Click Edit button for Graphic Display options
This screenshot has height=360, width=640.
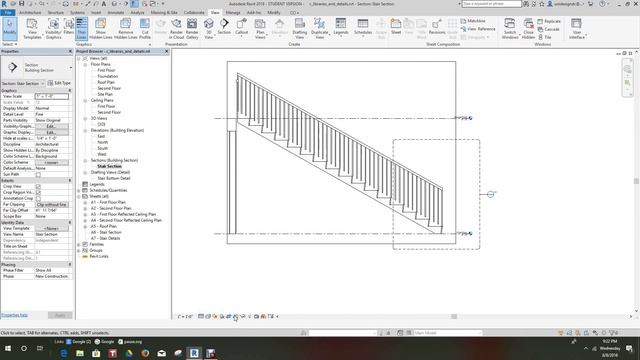pyautogui.click(x=51, y=133)
